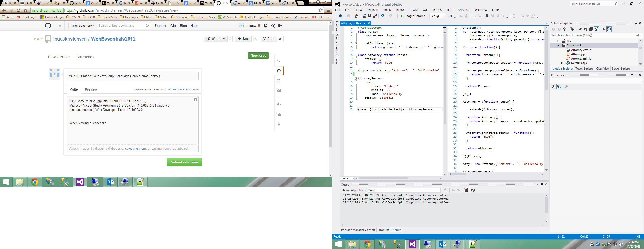Open GitHub account settings tools icon
This screenshot has height=249, width=644.
click(273, 26)
